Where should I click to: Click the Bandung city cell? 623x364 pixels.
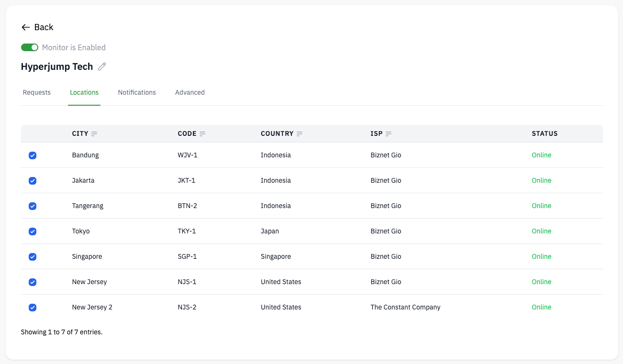[x=86, y=155]
